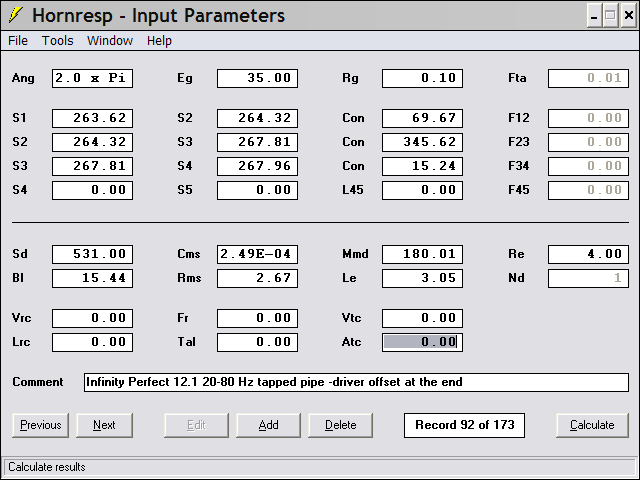Viewport: 640px width, 480px height.
Task: Select the Ang field showing 2.0 x Pi
Action: tap(92, 78)
